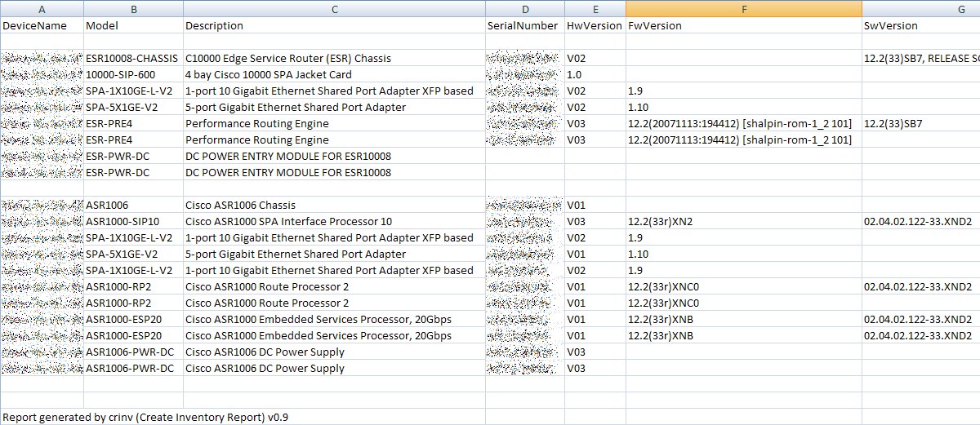Click the DeviceName header cell
Image resolution: width=980 pixels, height=425 pixels.
[42, 25]
